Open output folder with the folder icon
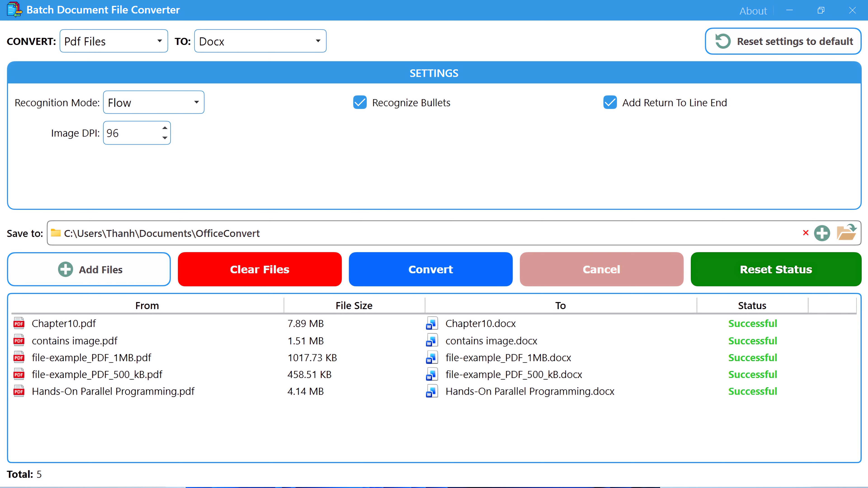Screen dimensions: 868x488 click(846, 233)
